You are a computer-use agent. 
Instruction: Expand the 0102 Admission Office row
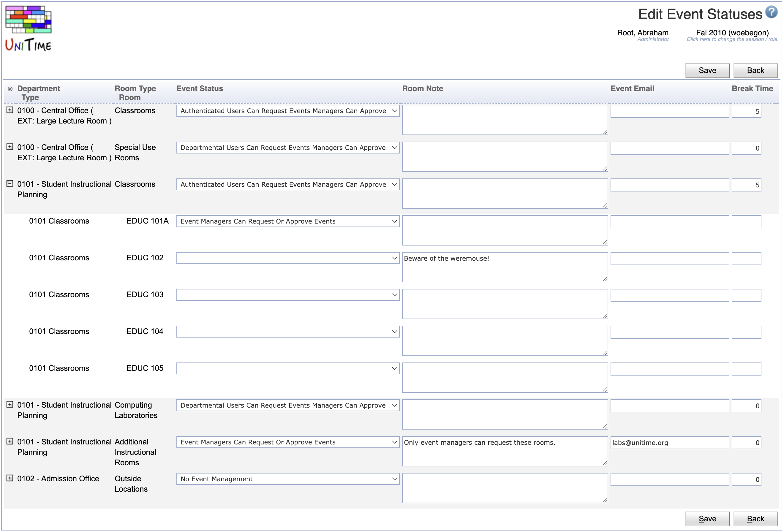tap(10, 478)
